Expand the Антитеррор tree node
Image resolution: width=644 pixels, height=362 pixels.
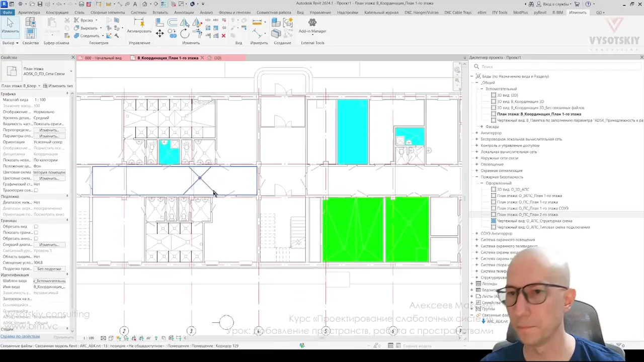476,133
